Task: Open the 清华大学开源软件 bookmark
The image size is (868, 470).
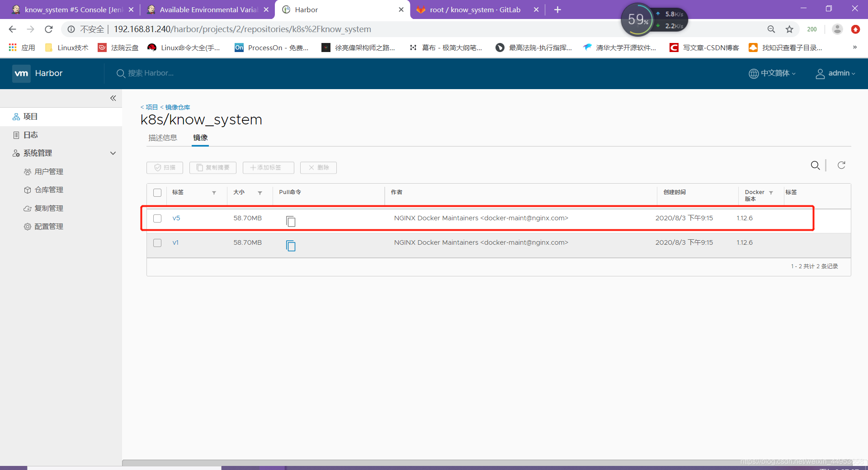Action: click(619, 47)
